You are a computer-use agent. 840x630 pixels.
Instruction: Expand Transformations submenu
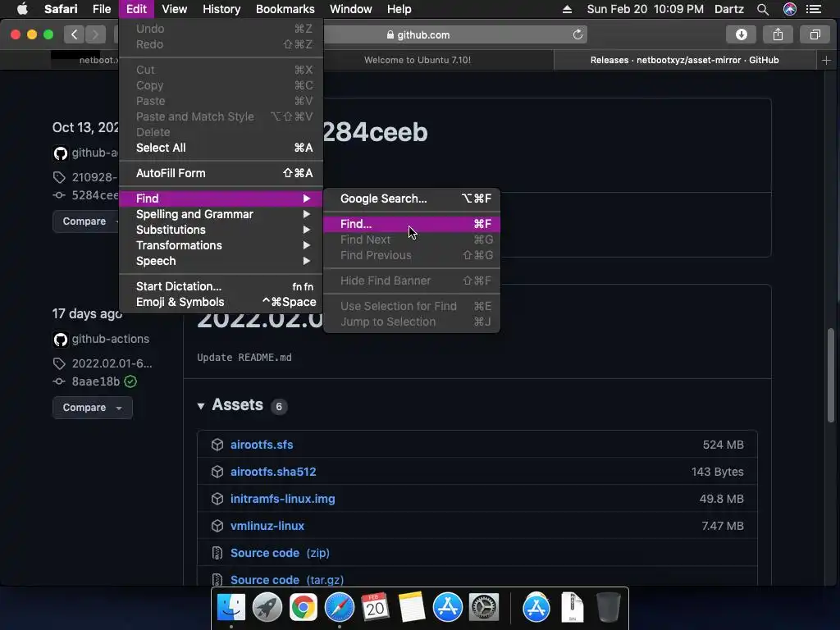[221, 245]
